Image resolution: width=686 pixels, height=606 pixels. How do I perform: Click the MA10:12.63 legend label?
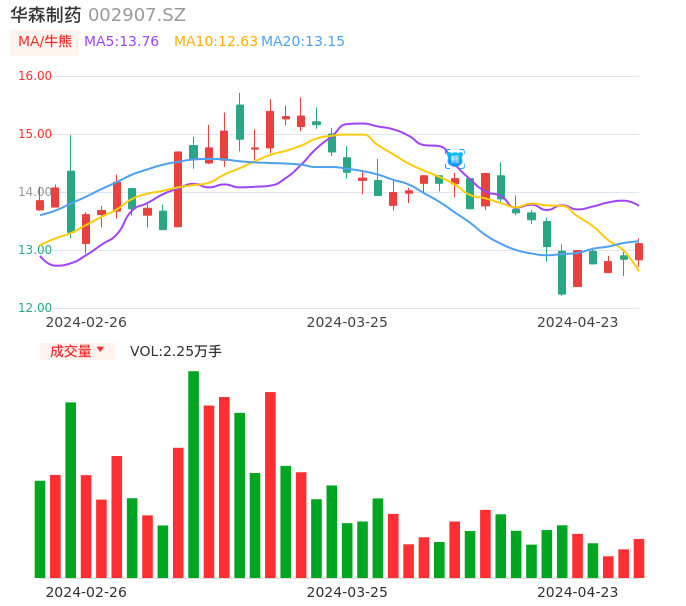[x=216, y=42]
